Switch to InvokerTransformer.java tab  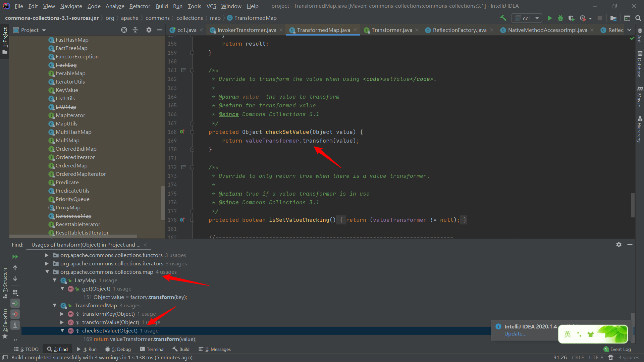click(x=247, y=30)
